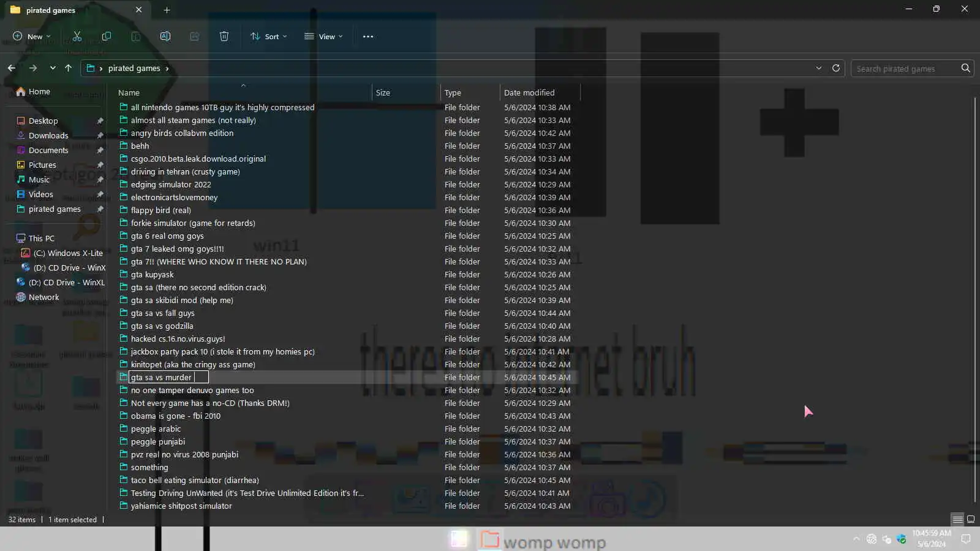Sort by the Type column header
Viewport: 980px width, 551px height.
click(x=470, y=92)
